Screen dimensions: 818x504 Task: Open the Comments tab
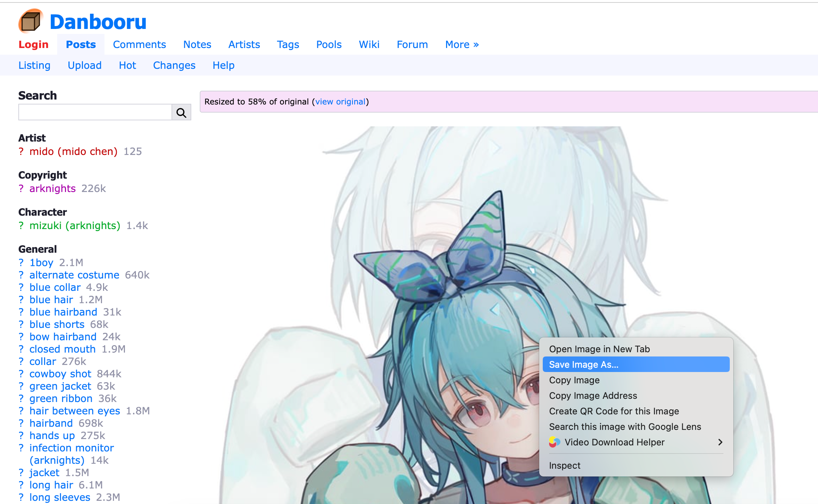tap(139, 44)
